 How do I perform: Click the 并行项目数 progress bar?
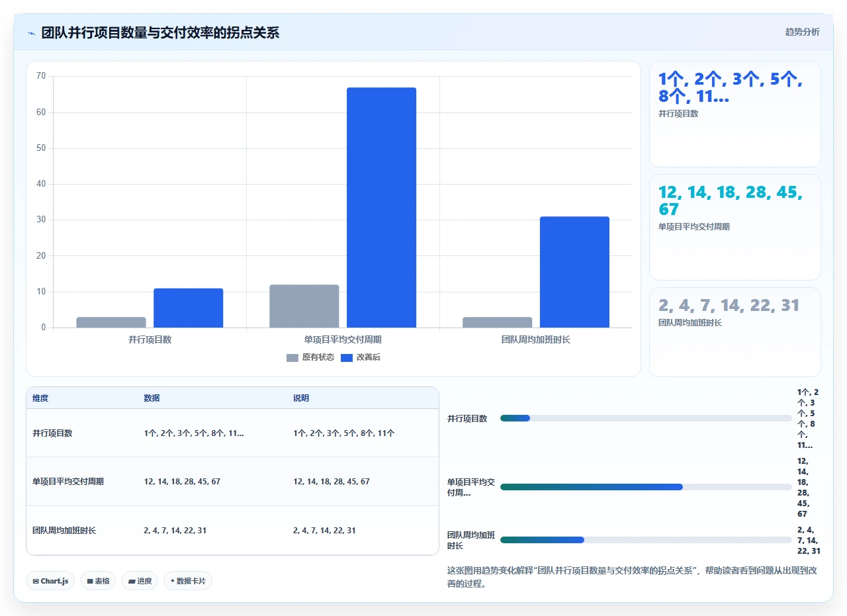pyautogui.click(x=646, y=418)
